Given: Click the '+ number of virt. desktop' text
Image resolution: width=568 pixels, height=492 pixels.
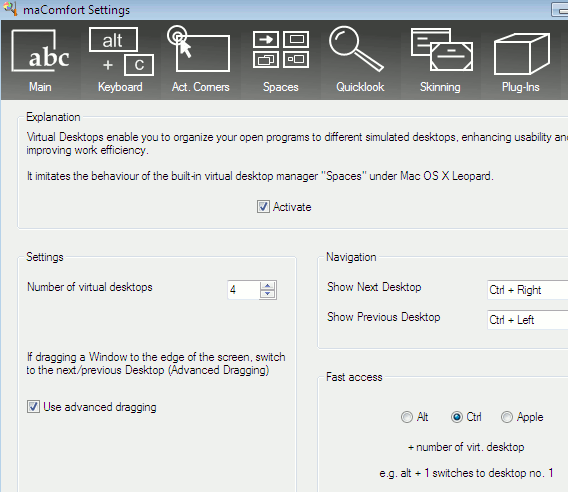Looking at the screenshot, I should 466,447.
